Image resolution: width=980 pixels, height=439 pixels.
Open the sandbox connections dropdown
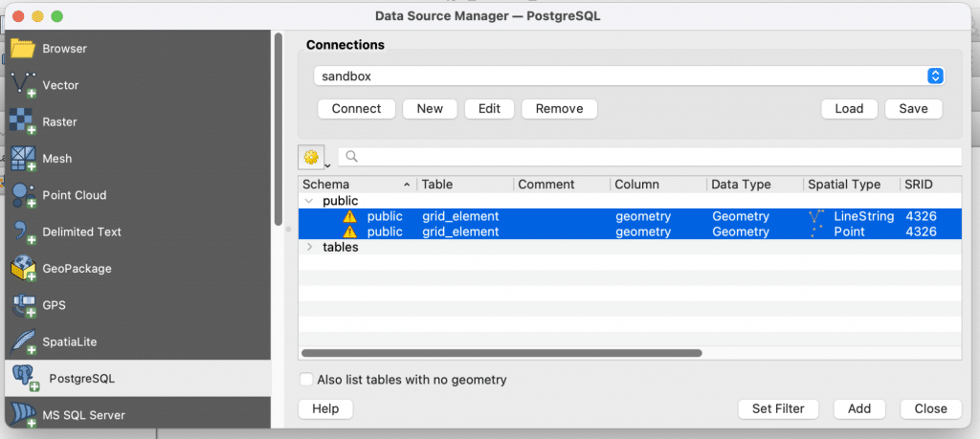click(x=629, y=77)
